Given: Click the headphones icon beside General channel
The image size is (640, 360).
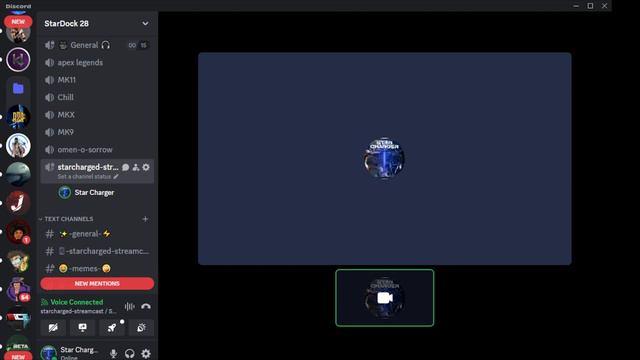Looking at the screenshot, I should point(106,45).
